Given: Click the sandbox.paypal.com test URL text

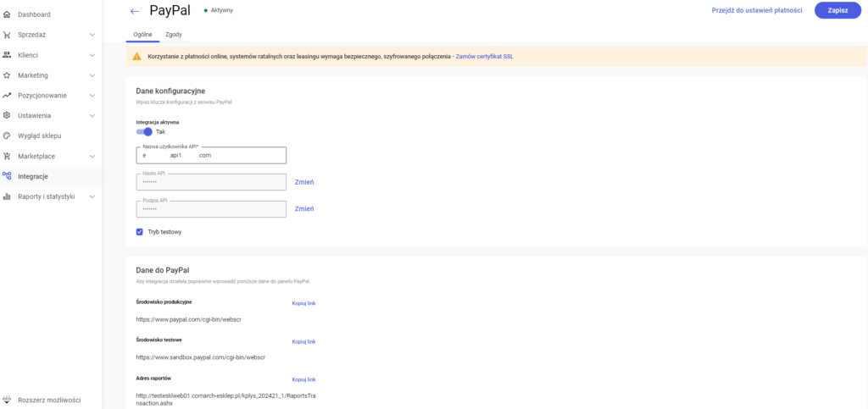Looking at the screenshot, I should pos(200,357).
